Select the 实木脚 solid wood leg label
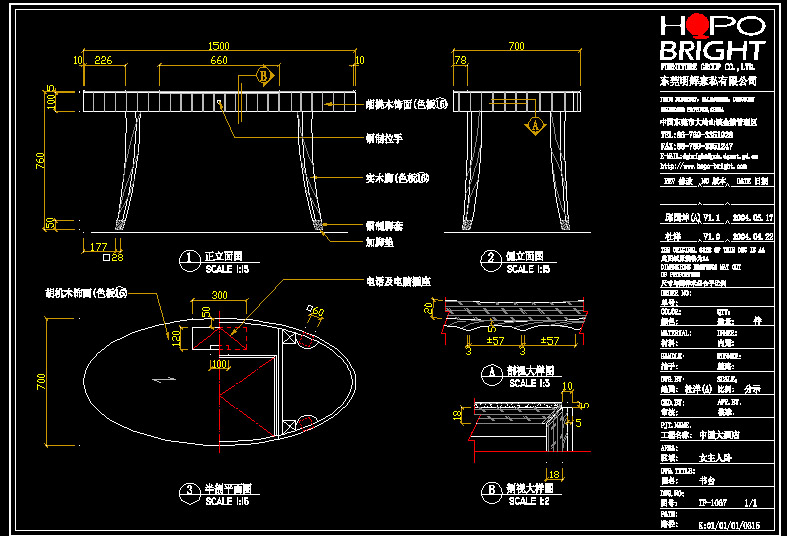 398,178
